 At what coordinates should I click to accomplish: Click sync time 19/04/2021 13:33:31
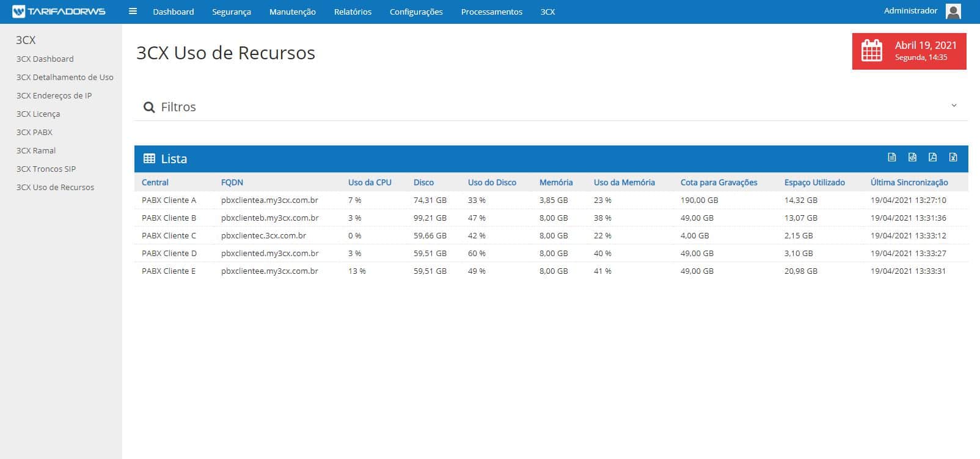click(909, 271)
